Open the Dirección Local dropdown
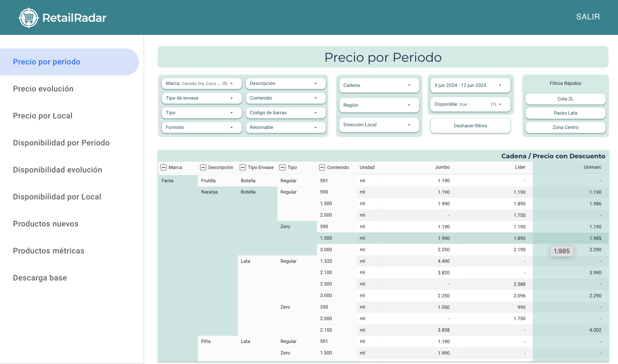Viewport: 618px width, 364px height. point(379,125)
